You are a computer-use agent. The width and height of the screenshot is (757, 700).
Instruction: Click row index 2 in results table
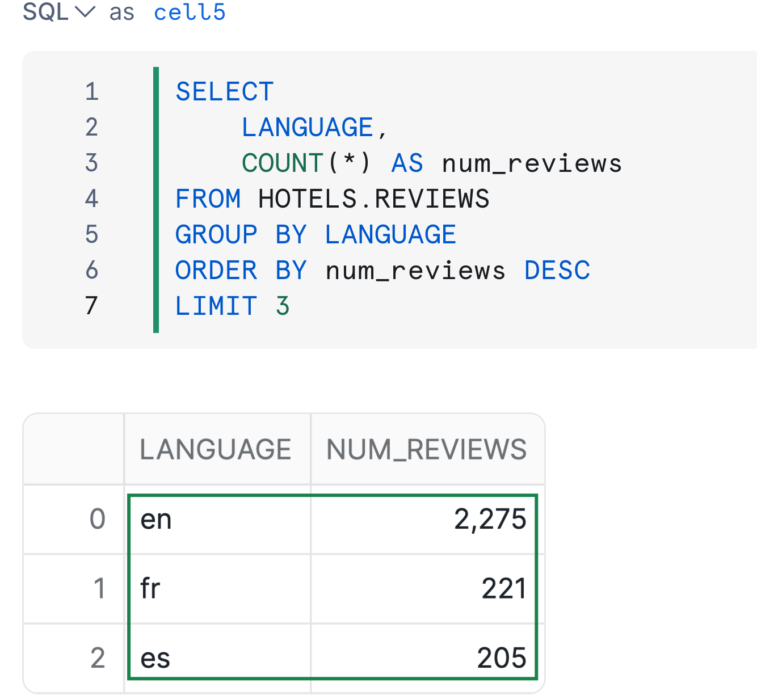(98, 658)
